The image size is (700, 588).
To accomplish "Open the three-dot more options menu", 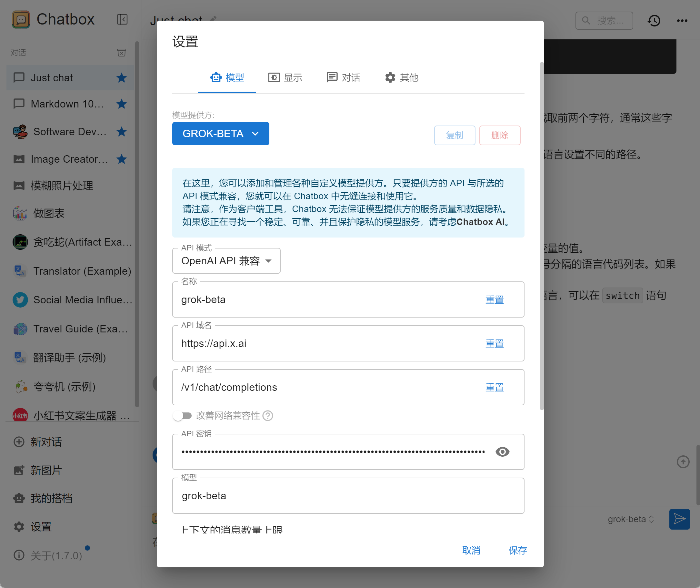I will (x=682, y=21).
